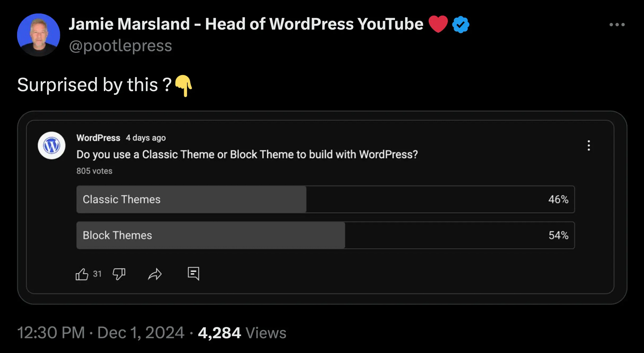This screenshot has width=644, height=353.
Task: Click the WordPress logo avatar
Action: pyautogui.click(x=52, y=145)
